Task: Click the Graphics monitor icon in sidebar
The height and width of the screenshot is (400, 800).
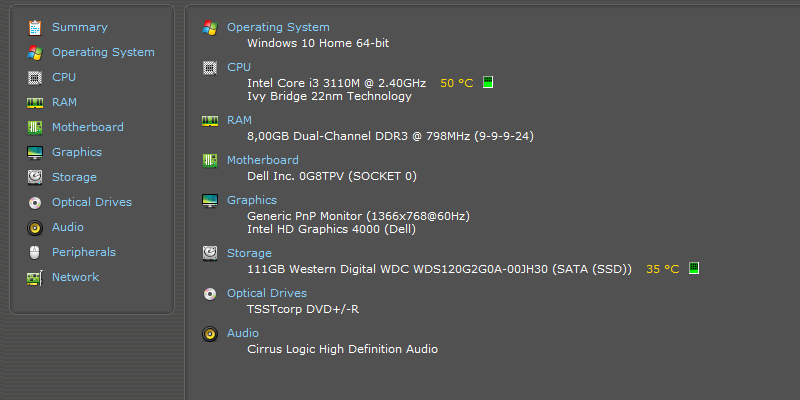Action: [x=35, y=153]
